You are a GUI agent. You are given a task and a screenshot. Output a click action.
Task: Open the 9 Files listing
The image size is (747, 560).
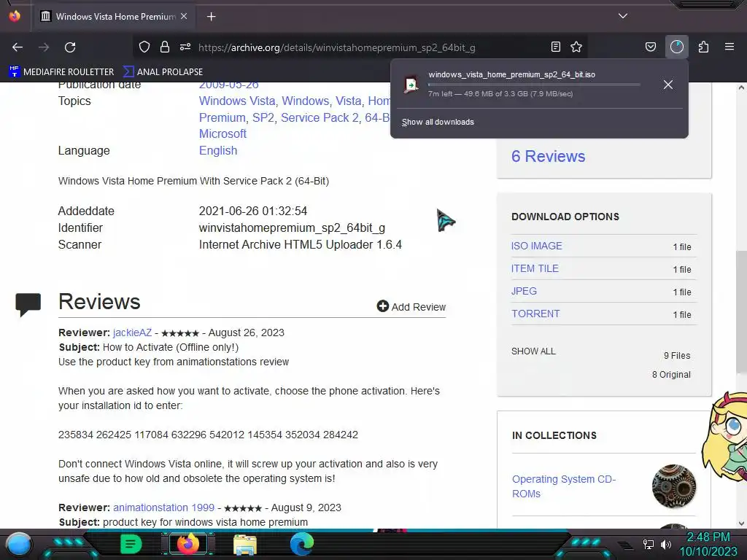677,356
